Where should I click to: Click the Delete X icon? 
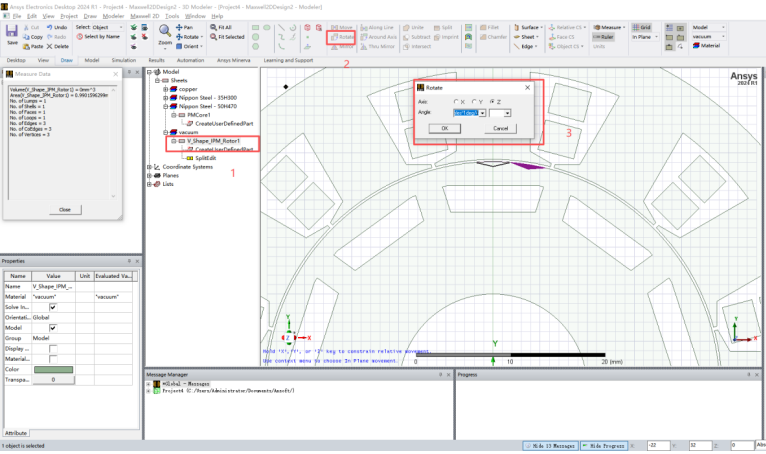coord(49,46)
